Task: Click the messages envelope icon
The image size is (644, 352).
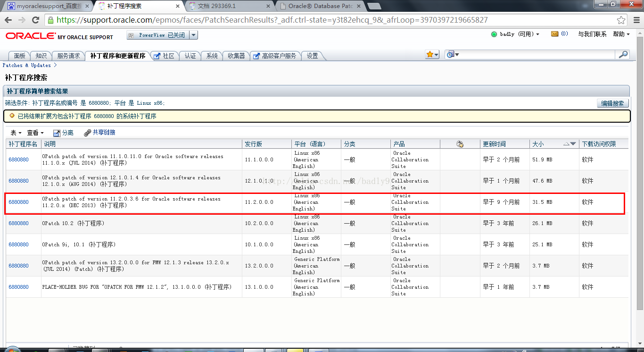Action: click(x=554, y=34)
